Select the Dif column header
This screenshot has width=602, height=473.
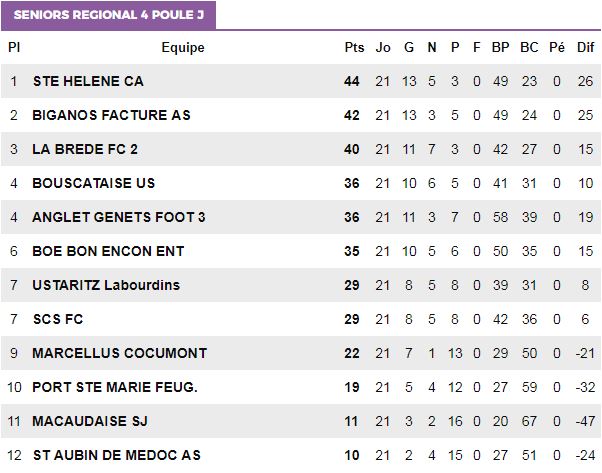[x=585, y=48]
